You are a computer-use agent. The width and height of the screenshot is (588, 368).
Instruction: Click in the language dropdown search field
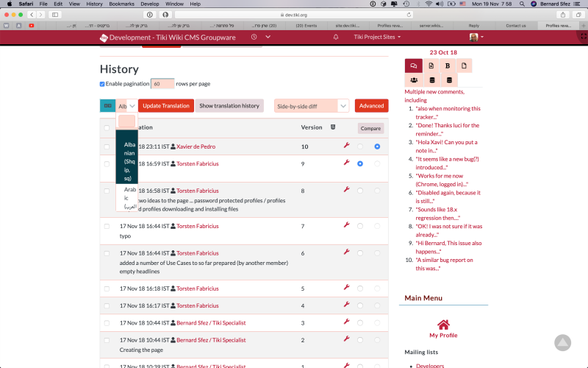point(126,121)
